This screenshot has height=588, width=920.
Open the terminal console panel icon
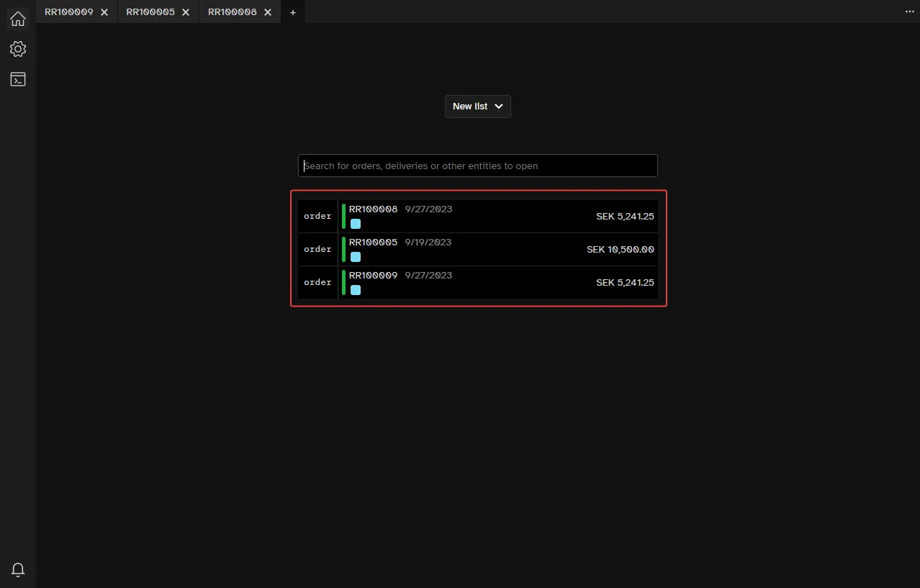pyautogui.click(x=17, y=79)
